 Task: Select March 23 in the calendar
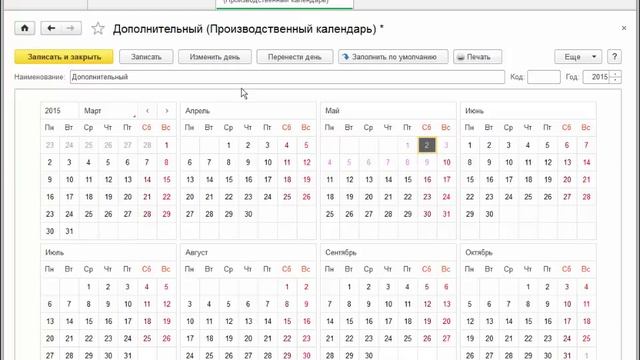50,214
